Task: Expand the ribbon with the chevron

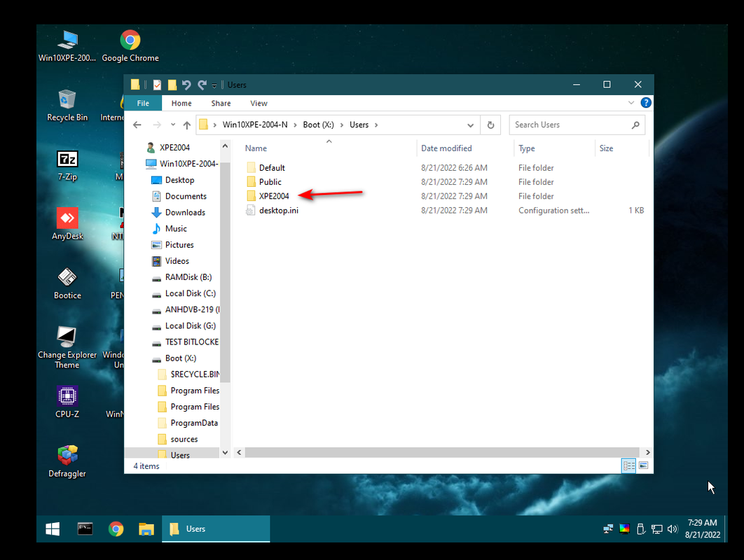Action: pyautogui.click(x=631, y=102)
